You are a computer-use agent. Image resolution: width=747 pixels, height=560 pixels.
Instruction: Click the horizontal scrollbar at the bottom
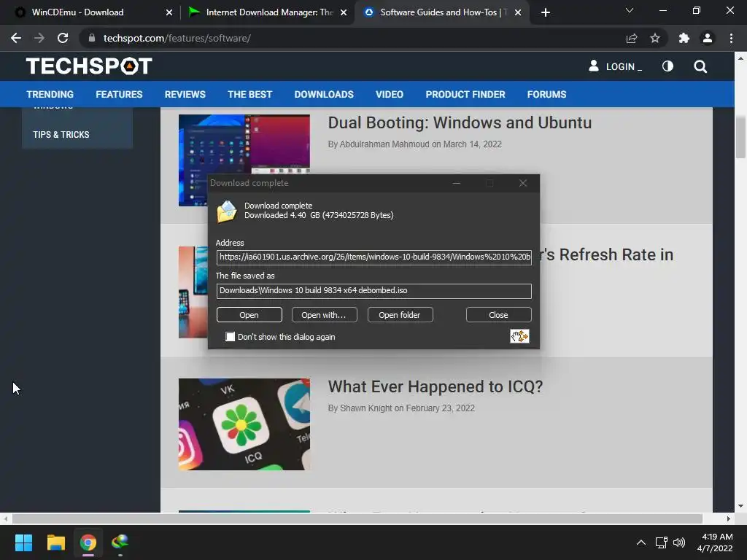[357, 518]
